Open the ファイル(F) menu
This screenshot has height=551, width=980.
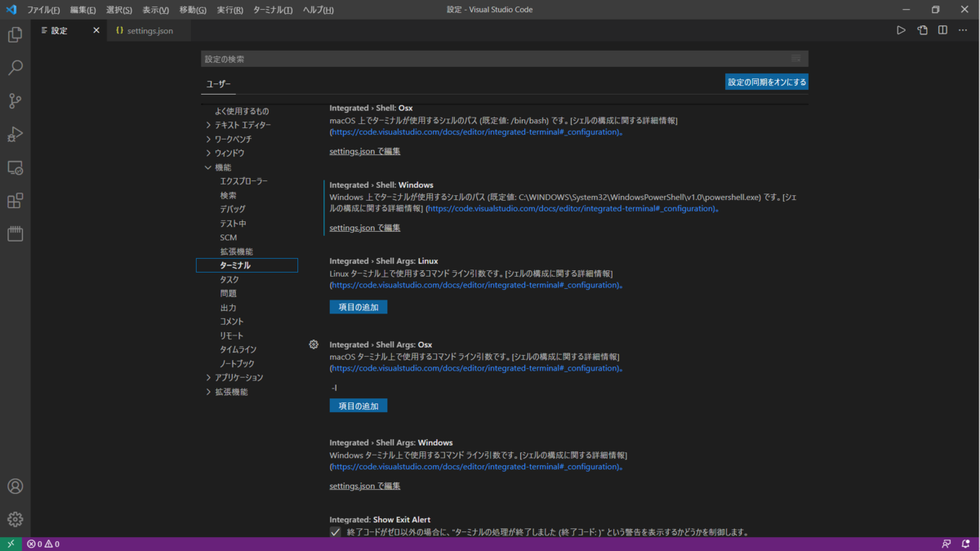[43, 10]
